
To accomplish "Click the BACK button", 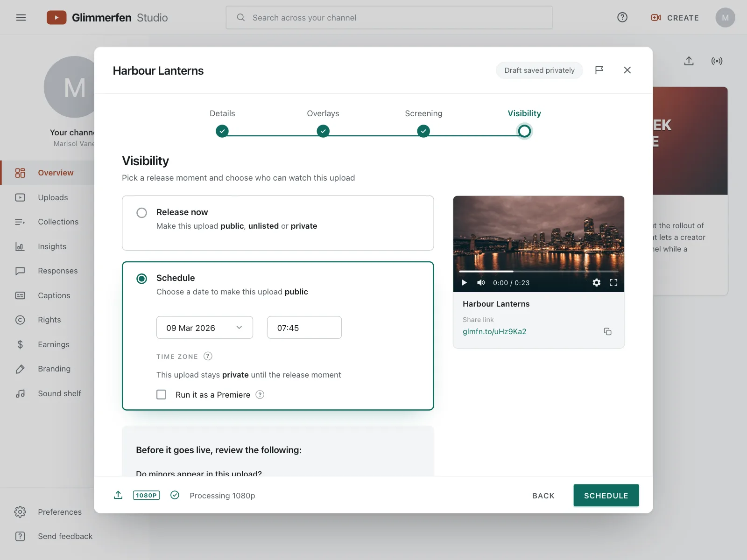I will (x=543, y=496).
